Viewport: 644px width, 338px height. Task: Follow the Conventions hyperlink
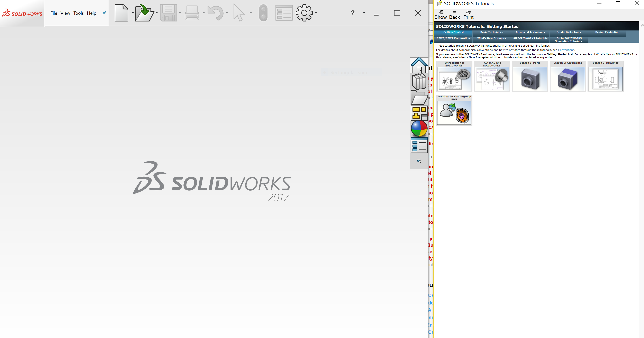[566, 50]
